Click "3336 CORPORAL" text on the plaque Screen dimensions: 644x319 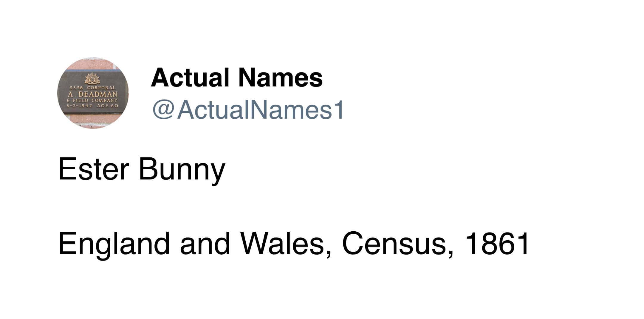coord(92,88)
